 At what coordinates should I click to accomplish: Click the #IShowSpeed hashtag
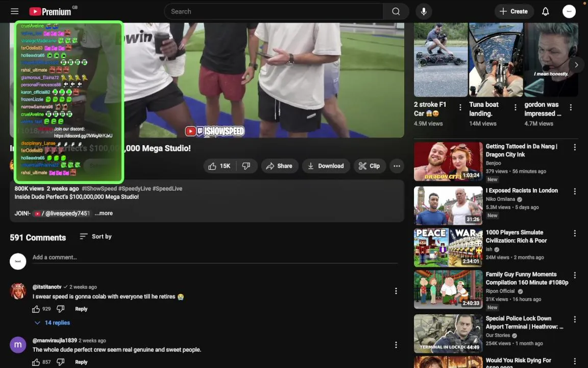(100, 189)
